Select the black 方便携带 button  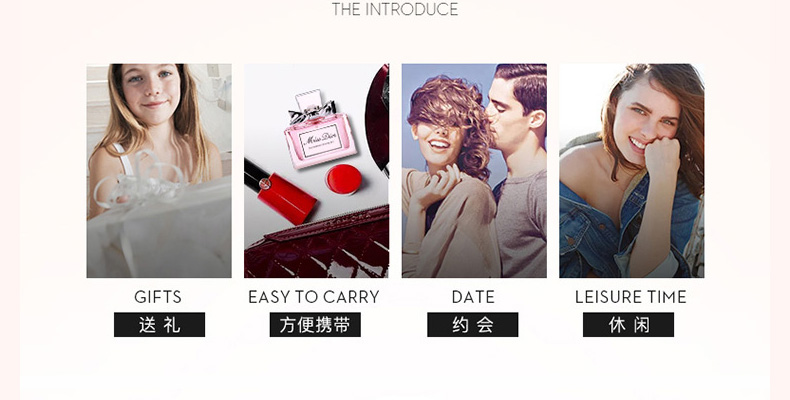[315, 324]
